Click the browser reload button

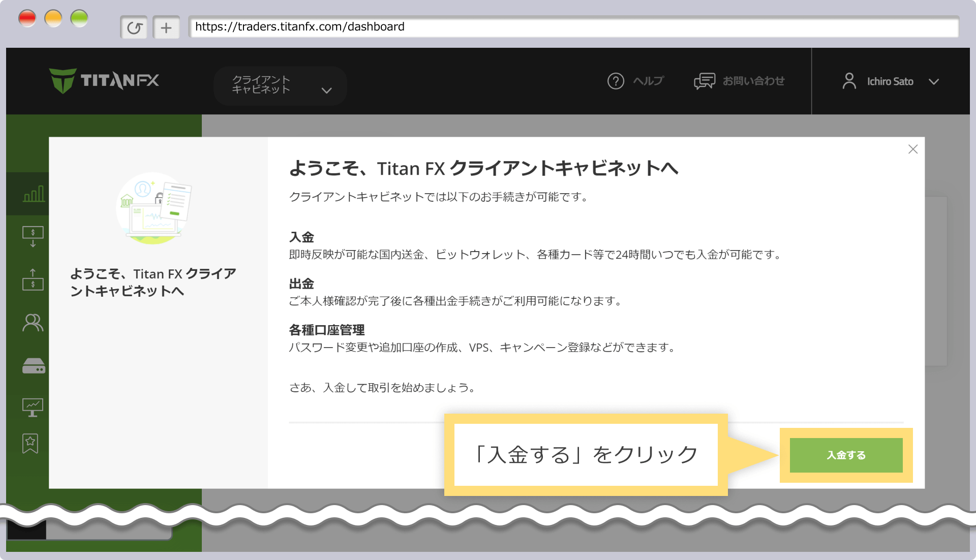(134, 27)
